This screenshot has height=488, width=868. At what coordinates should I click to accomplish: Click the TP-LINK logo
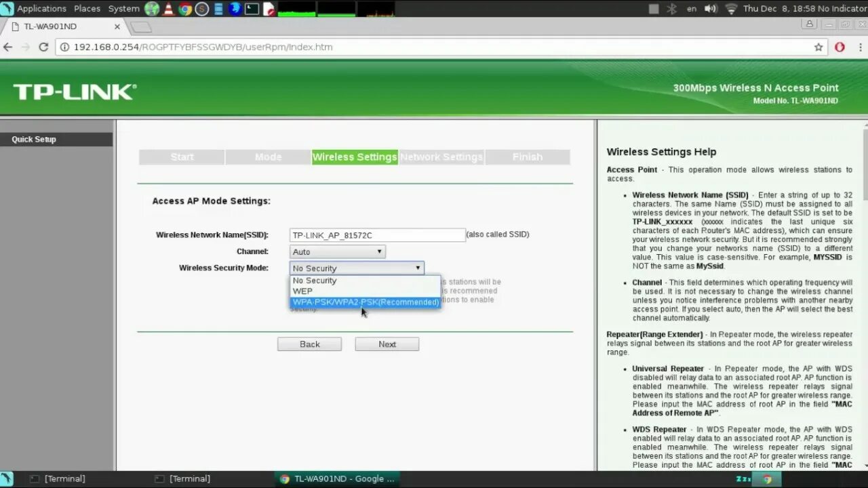tap(75, 92)
